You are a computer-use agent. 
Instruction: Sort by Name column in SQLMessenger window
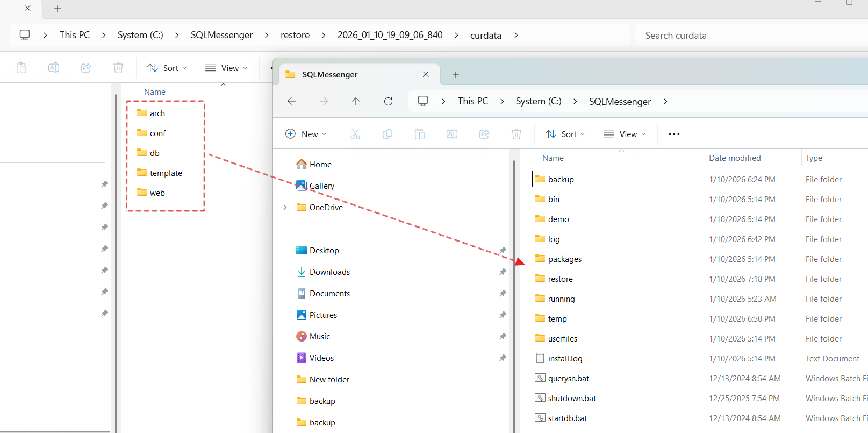pyautogui.click(x=553, y=158)
